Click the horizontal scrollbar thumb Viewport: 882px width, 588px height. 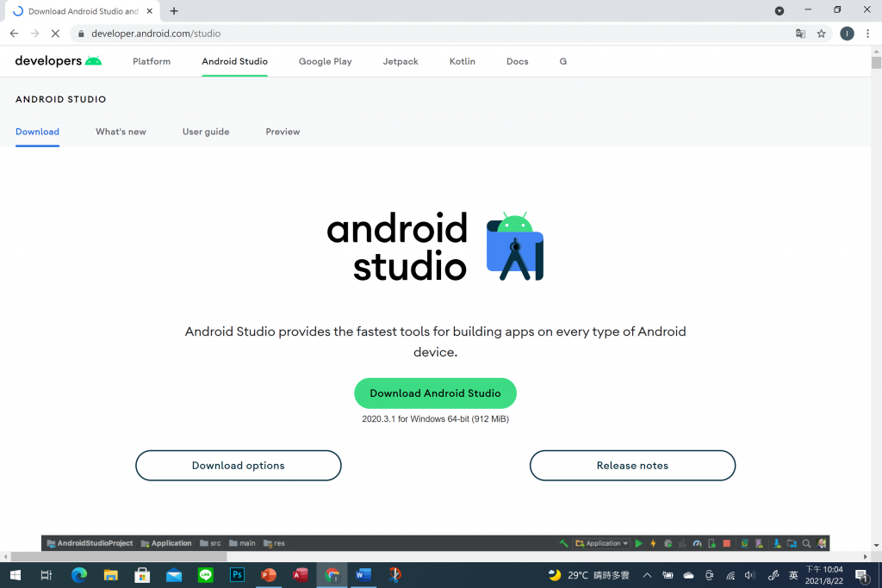(119, 556)
